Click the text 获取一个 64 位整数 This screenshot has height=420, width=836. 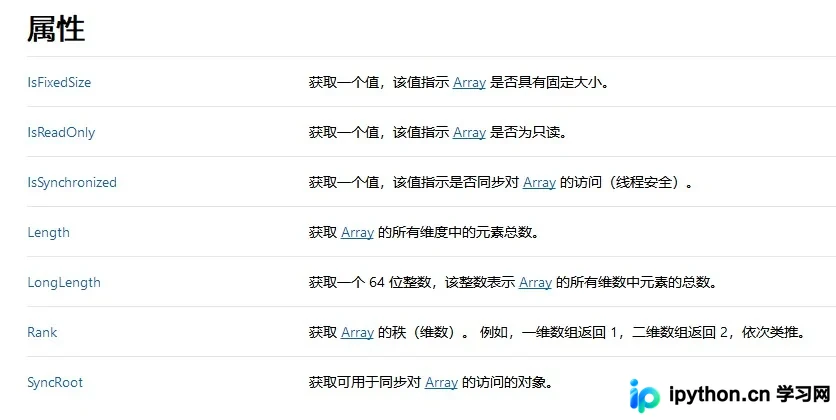370,283
